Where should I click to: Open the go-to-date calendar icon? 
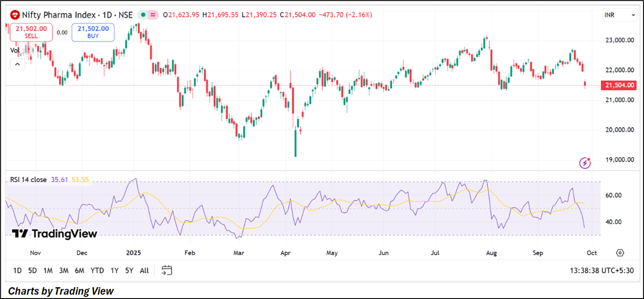pyautogui.click(x=167, y=270)
